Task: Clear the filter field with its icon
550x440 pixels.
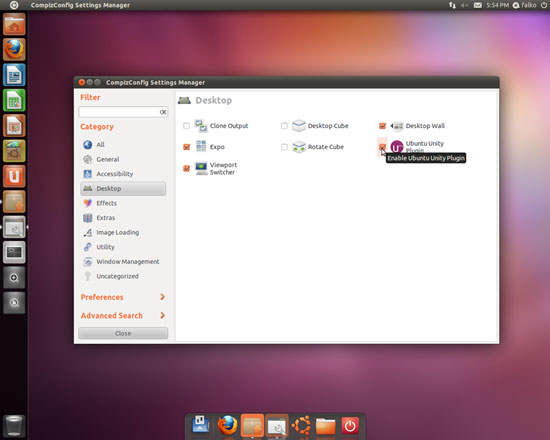Action: click(x=163, y=112)
